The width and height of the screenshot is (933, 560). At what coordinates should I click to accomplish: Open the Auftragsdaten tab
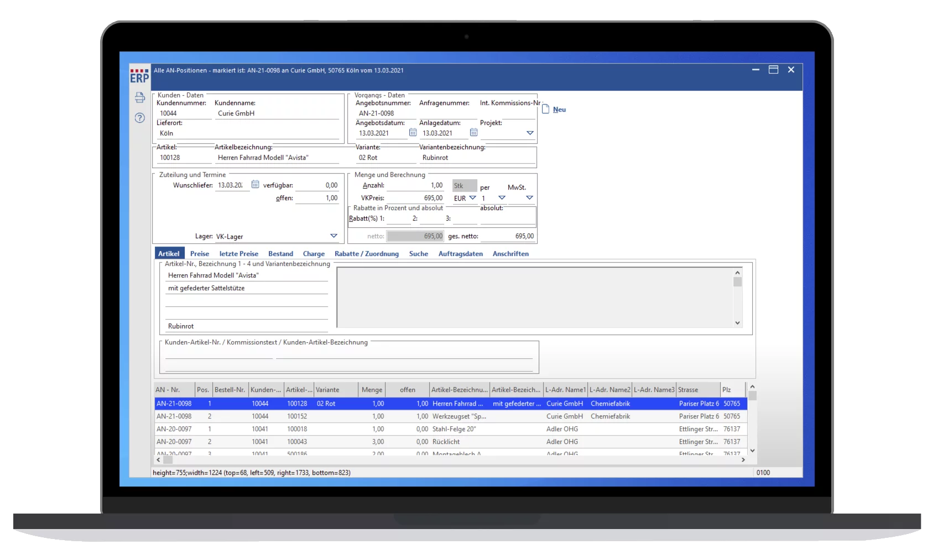[x=461, y=254]
